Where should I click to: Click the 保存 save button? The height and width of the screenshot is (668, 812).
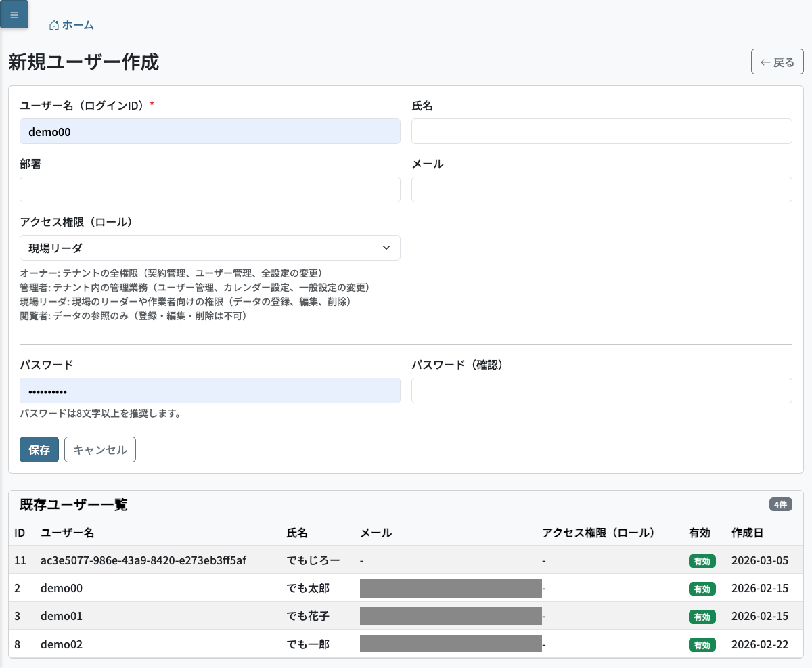tap(39, 449)
